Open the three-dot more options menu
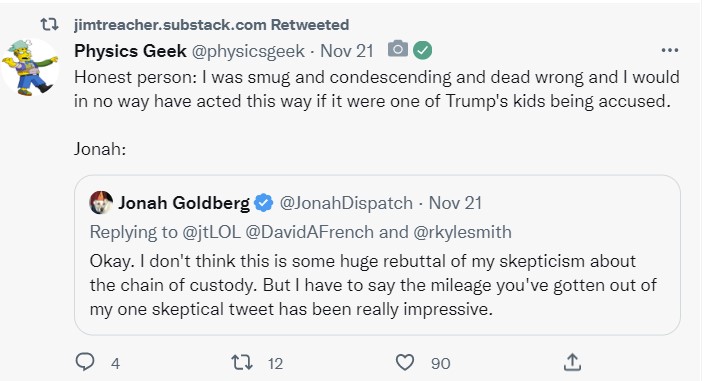715x381 pixels. 669,50
